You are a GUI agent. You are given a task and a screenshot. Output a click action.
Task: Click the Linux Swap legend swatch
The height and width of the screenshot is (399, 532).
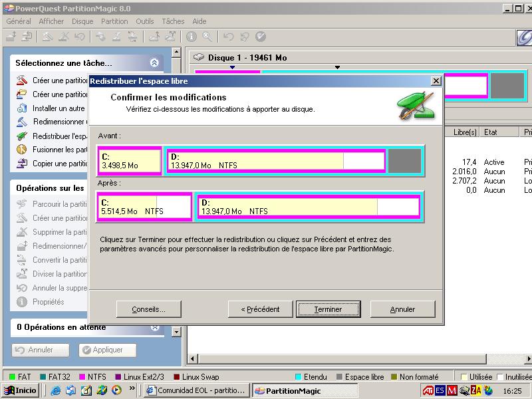click(x=176, y=376)
